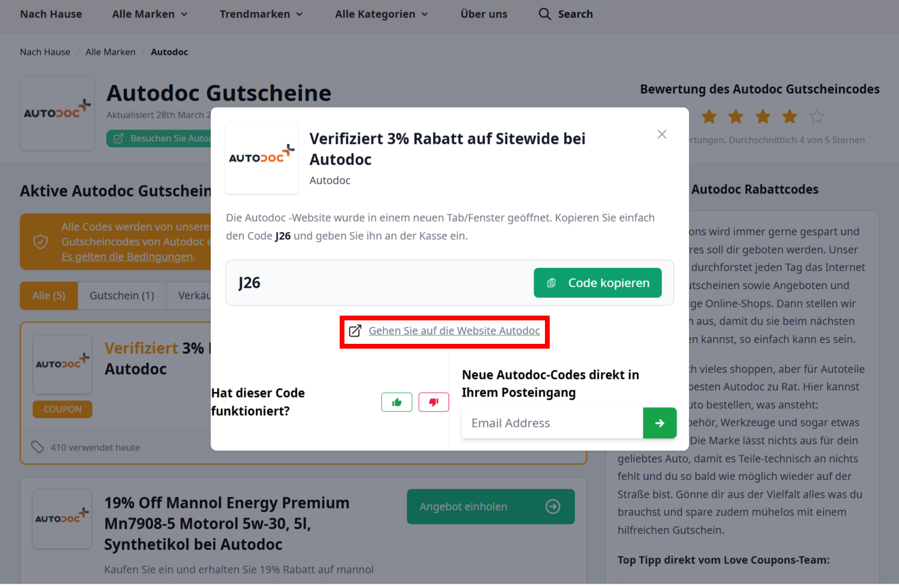The image size is (899, 588).
Task: Select the Alle (5) tab
Action: coord(49,296)
